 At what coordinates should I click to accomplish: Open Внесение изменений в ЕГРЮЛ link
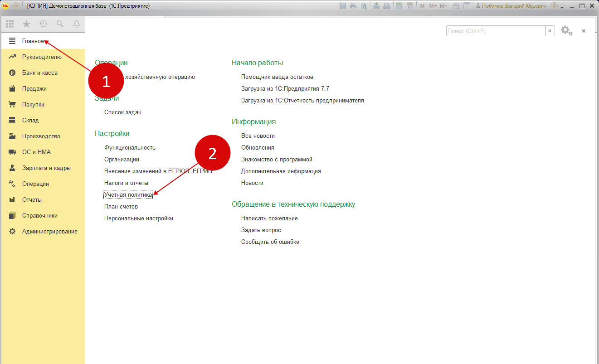coord(158,171)
